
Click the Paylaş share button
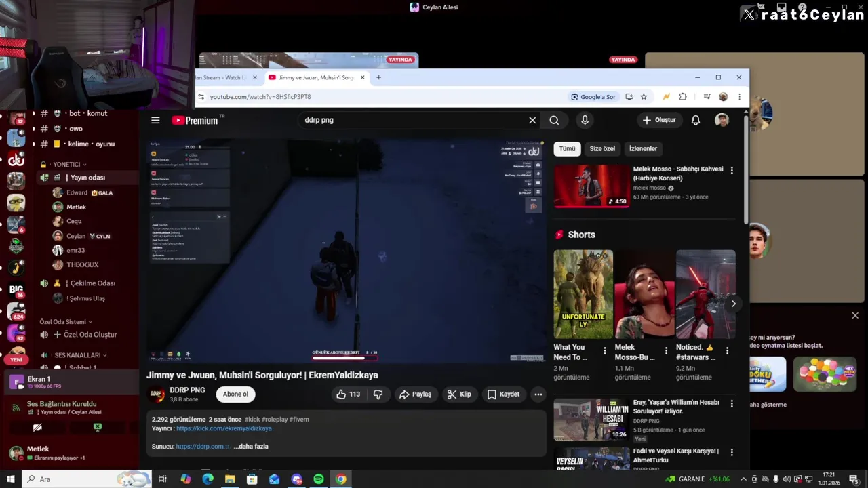[x=415, y=394]
